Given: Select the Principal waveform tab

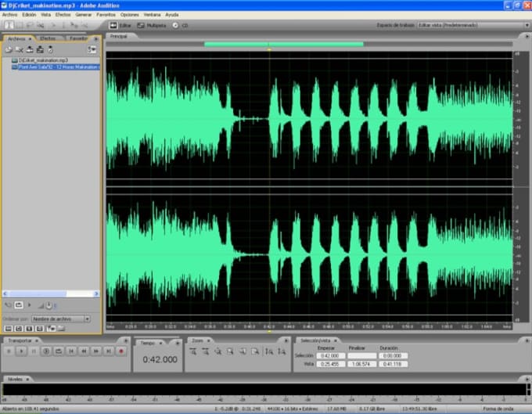Looking at the screenshot, I should click(119, 36).
